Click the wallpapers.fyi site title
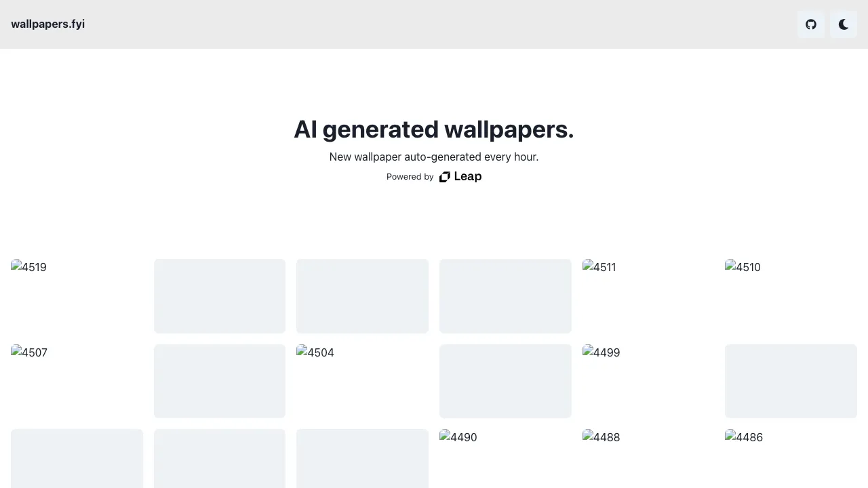Viewport: 868px width, 488px height. (48, 24)
